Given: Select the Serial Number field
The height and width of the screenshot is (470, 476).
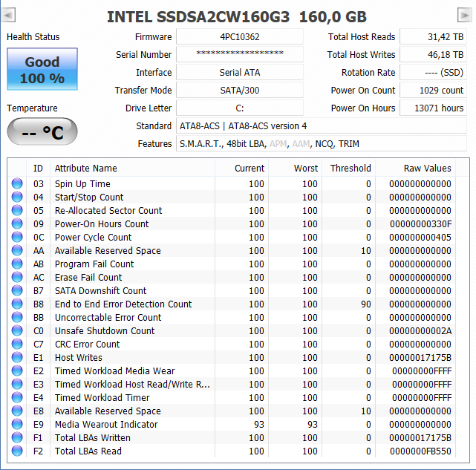Looking at the screenshot, I should pyautogui.click(x=240, y=55).
